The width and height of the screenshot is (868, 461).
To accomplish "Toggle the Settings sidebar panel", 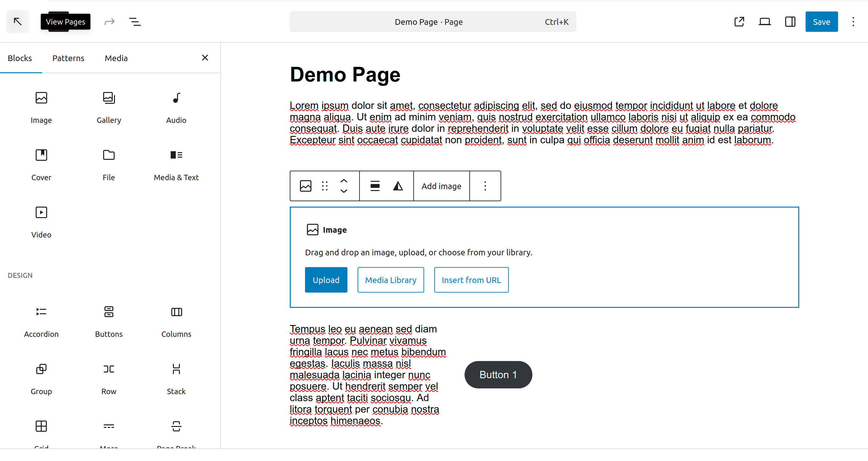I will 790,22.
